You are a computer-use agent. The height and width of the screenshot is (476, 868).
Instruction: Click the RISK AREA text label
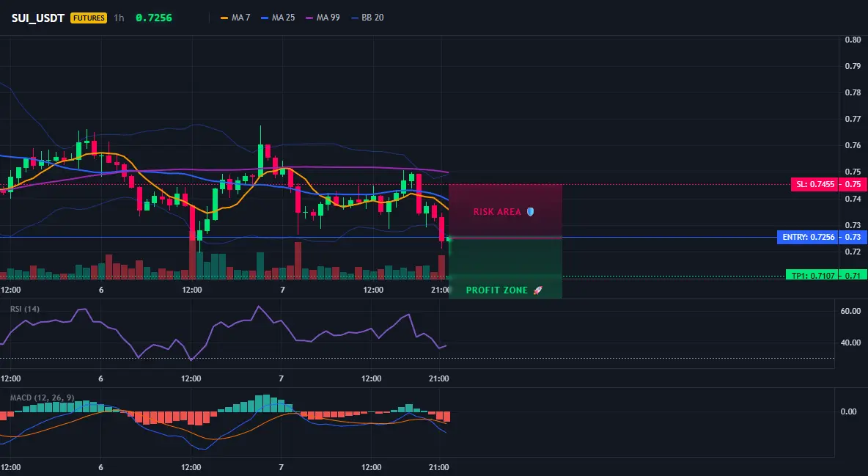click(x=497, y=212)
